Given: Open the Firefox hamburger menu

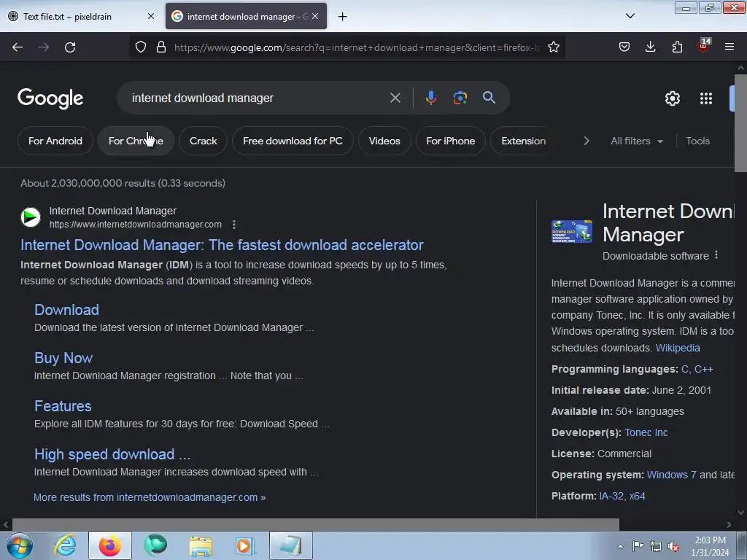Looking at the screenshot, I should pyautogui.click(x=729, y=47).
